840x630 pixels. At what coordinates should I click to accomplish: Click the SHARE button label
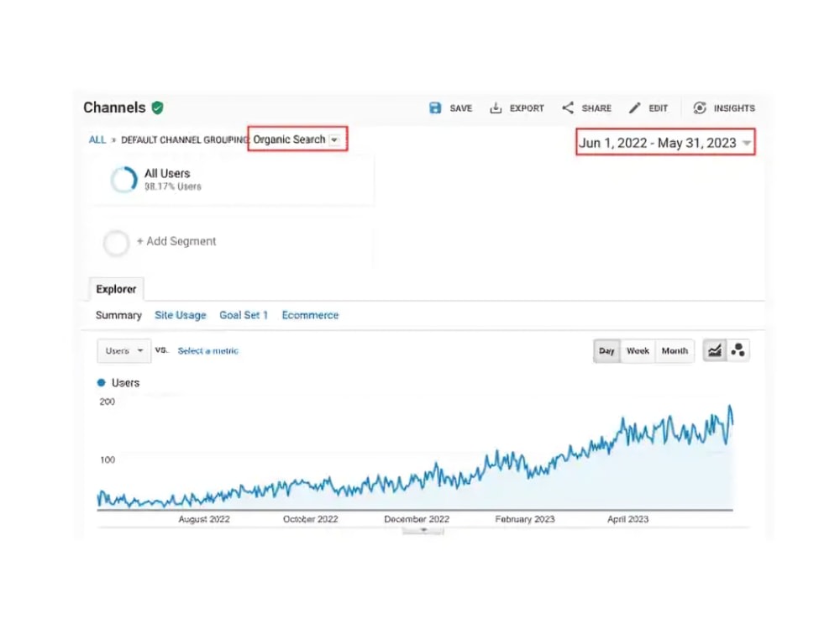coord(596,108)
